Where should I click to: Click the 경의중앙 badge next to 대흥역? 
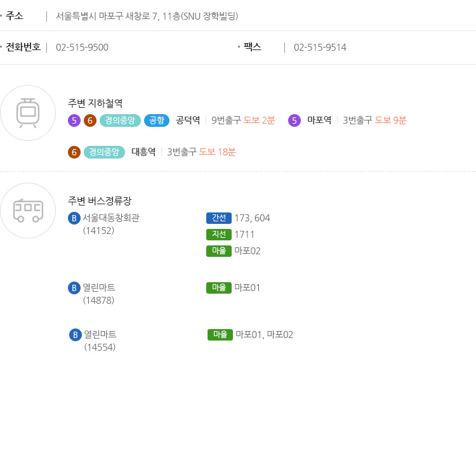pyautogui.click(x=104, y=152)
